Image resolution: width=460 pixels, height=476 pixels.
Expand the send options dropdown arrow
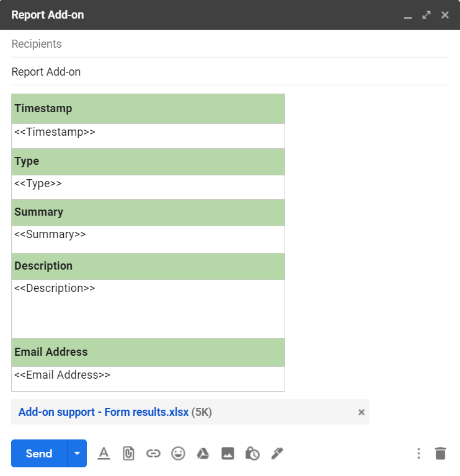77,454
